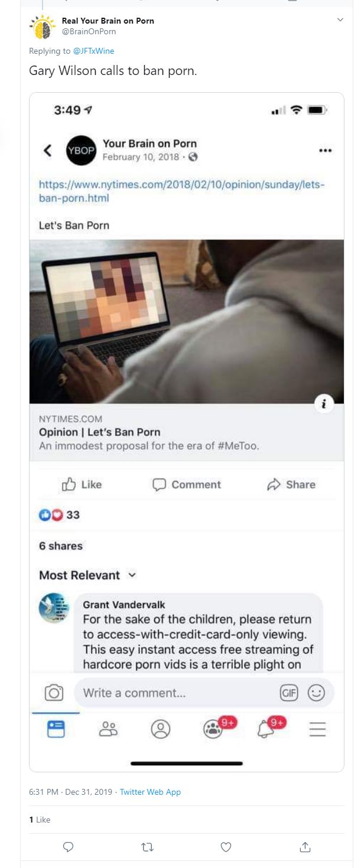This screenshot has height=868, width=361.
Task: Click the camera icon beside comment box
Action: tap(54, 693)
